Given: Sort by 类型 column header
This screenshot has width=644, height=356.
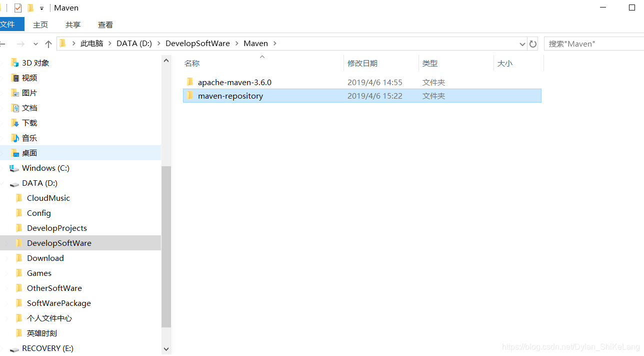Looking at the screenshot, I should [430, 64].
